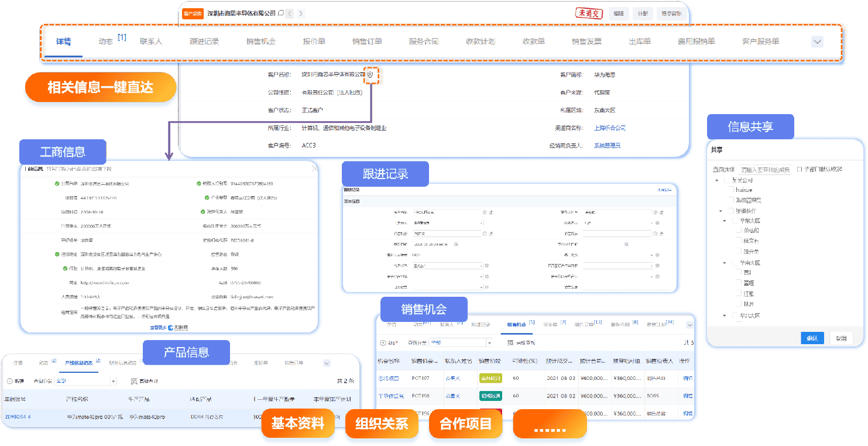Check the huixue member checkbox
This screenshot has width=868, height=446.
click(x=730, y=190)
